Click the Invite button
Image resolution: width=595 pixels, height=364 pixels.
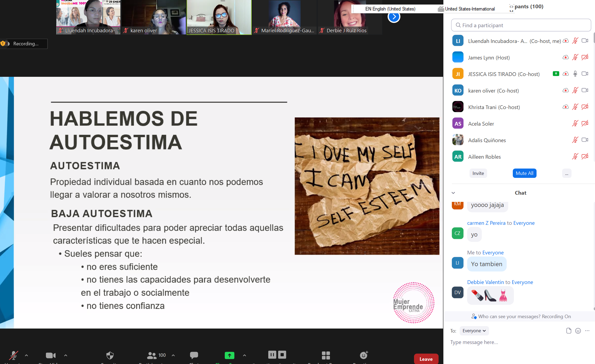pos(478,173)
